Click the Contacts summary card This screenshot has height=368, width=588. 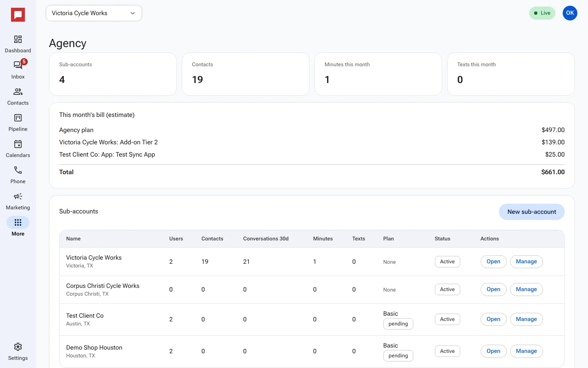[245, 74]
